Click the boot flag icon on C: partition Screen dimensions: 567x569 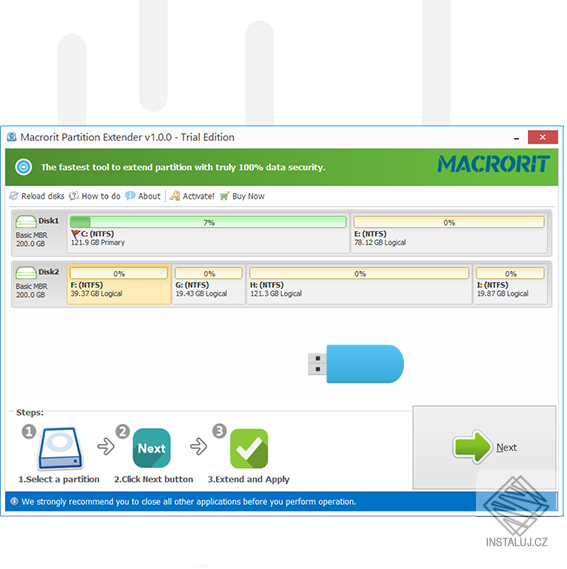point(76,234)
